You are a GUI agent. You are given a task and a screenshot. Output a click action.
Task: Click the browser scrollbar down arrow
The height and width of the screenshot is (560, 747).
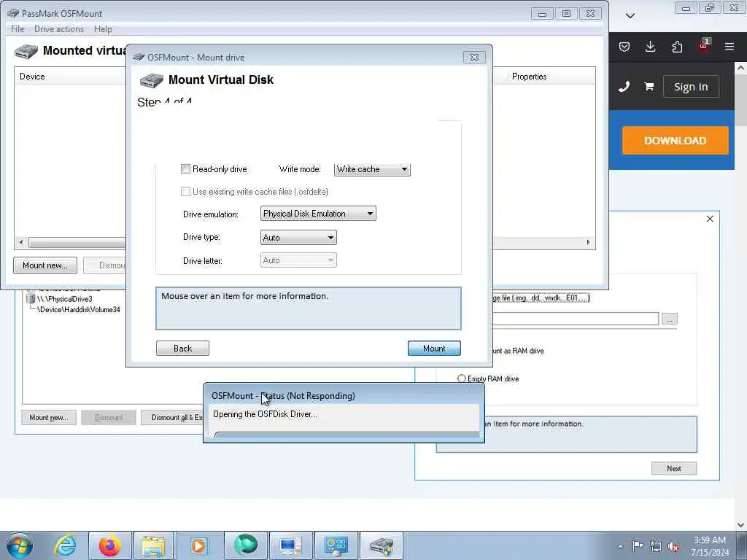pos(741,524)
